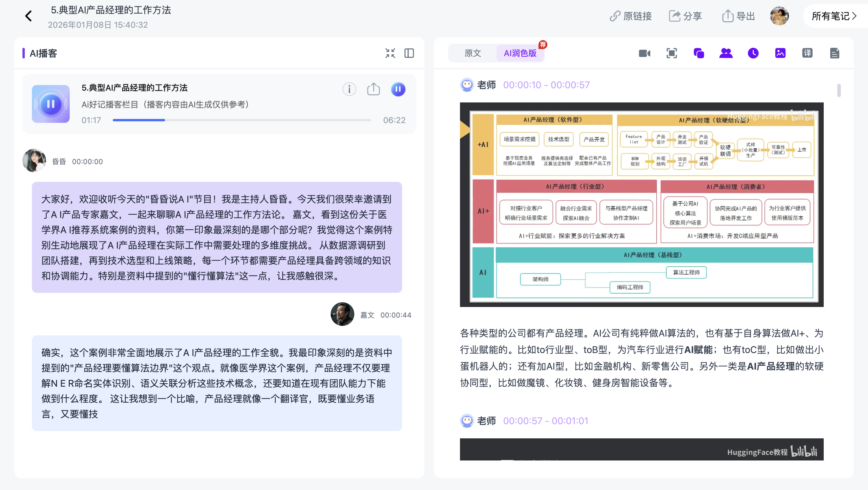This screenshot has width=868, height=490.
Task: Jump to timestamp 00:00:57 - 00:01:01
Action: [546, 421]
